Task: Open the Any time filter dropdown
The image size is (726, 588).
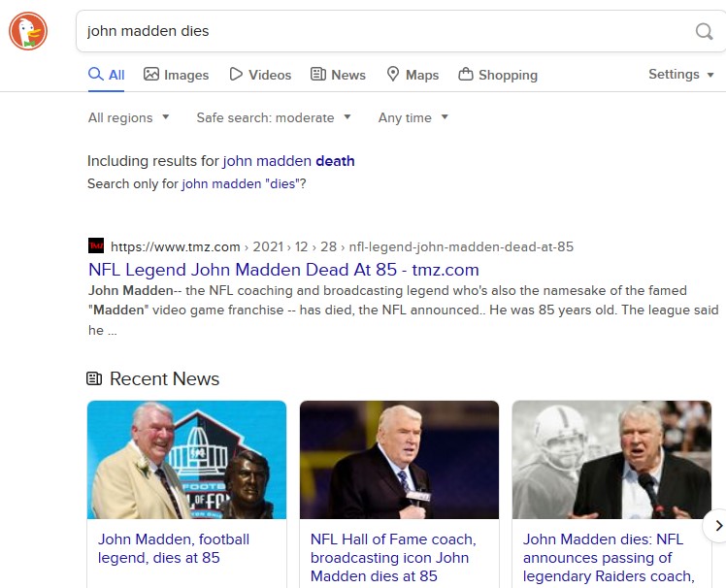Action: click(x=413, y=117)
